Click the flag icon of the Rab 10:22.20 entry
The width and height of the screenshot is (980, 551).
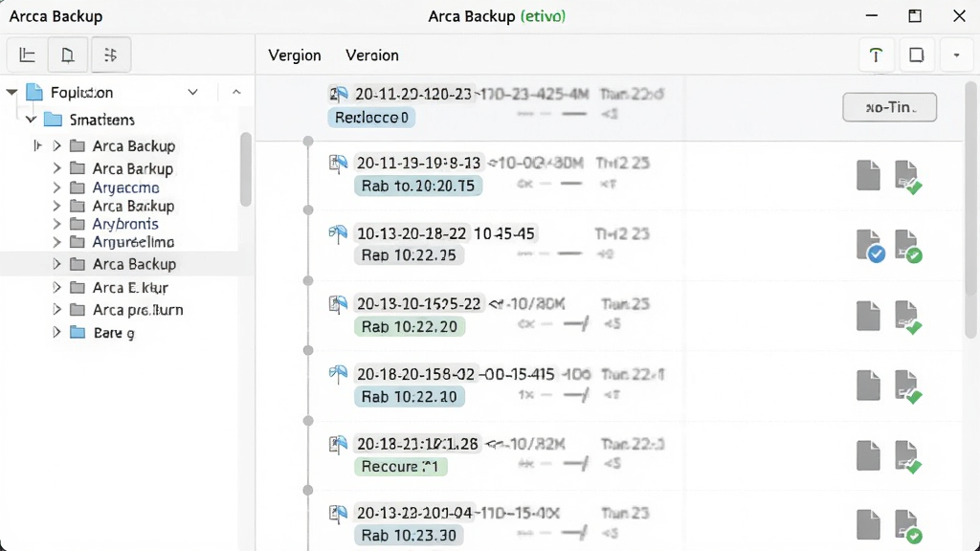click(x=338, y=305)
